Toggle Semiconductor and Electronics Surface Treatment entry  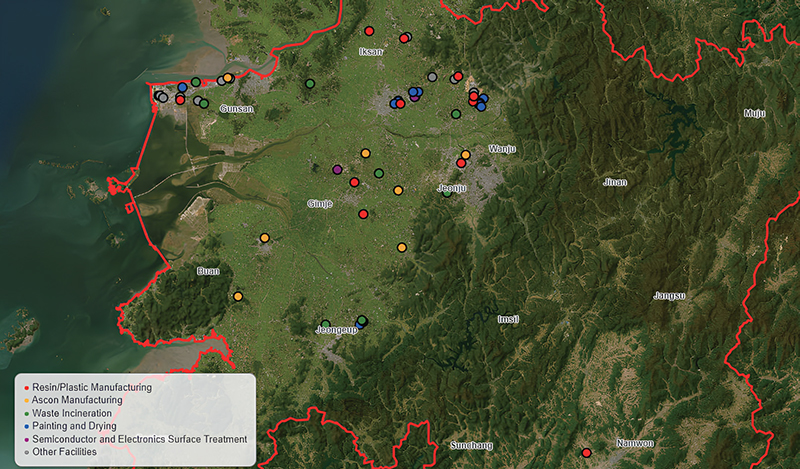(135, 439)
